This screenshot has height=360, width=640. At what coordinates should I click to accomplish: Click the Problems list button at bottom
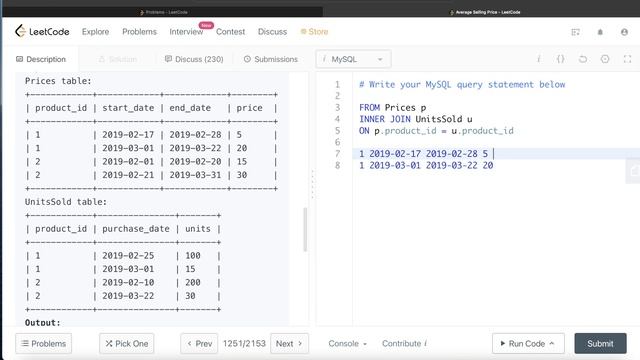(44, 344)
